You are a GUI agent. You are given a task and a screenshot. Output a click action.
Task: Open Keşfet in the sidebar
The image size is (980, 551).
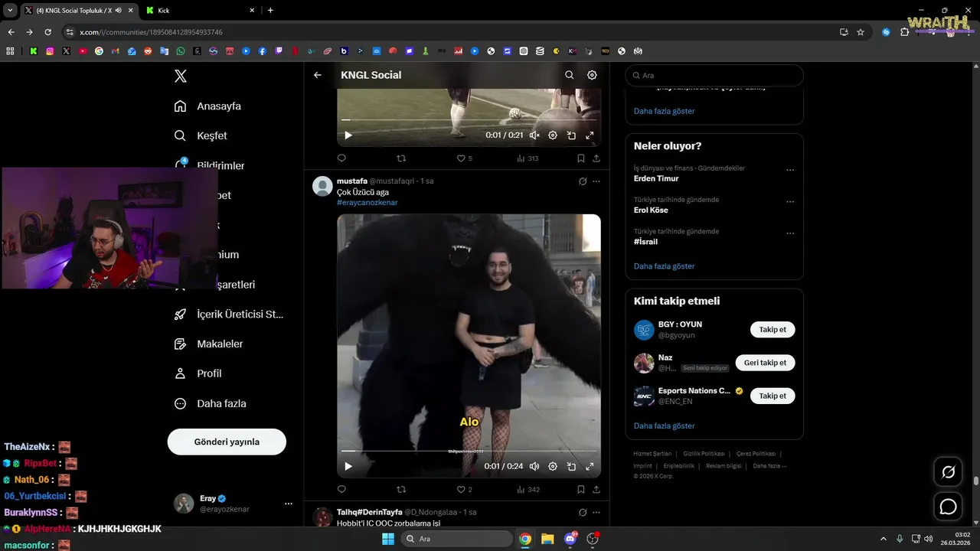click(x=201, y=135)
